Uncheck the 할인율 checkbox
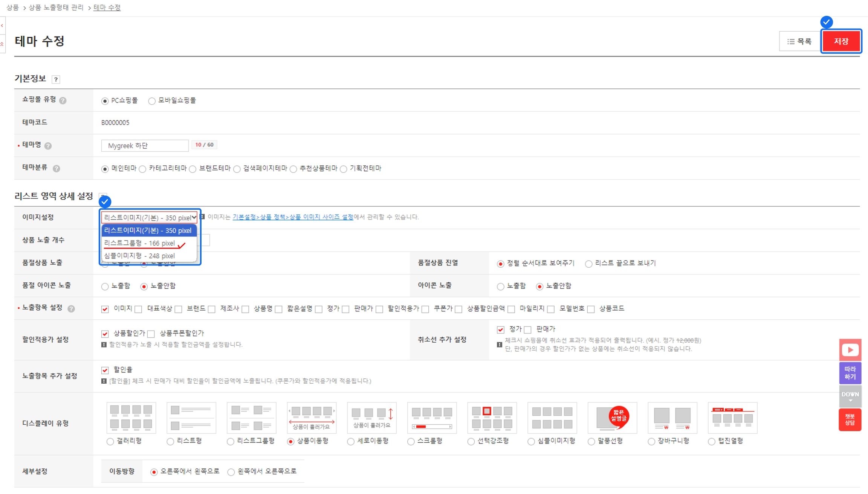Image resolution: width=868 pixels, height=494 pixels. pos(105,370)
